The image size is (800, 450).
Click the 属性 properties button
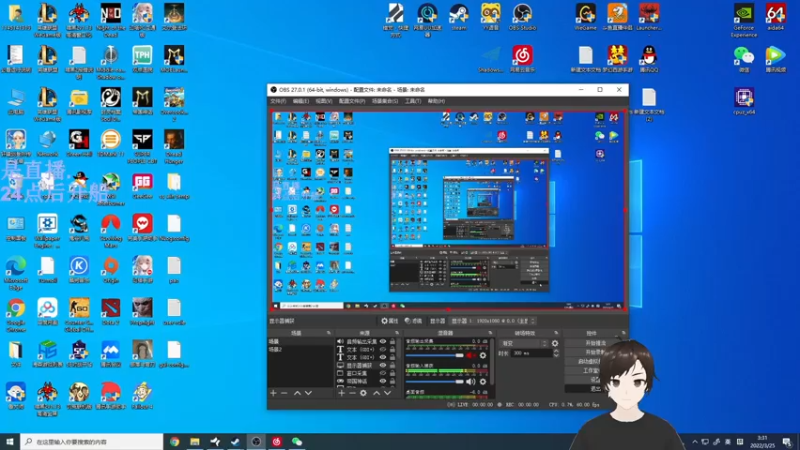pyautogui.click(x=390, y=321)
